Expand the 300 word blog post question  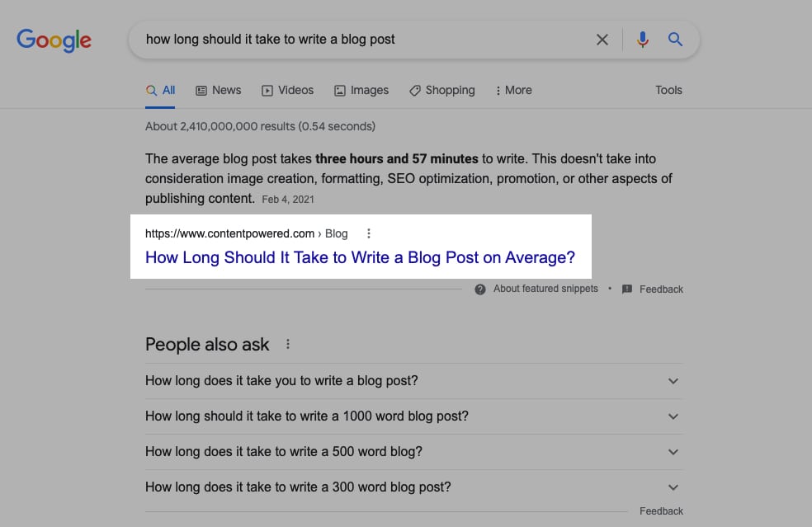(x=673, y=487)
